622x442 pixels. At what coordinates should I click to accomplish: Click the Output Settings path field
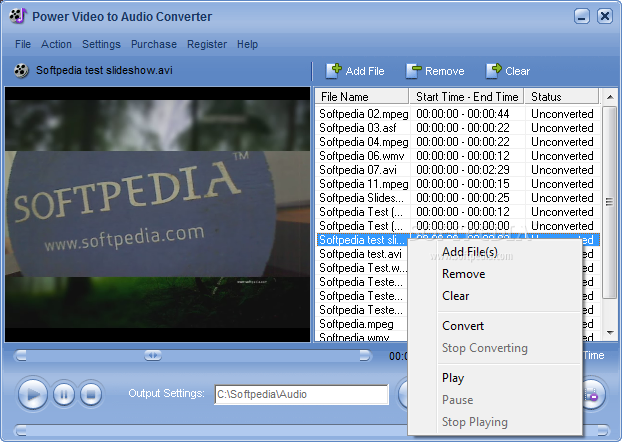click(x=301, y=394)
